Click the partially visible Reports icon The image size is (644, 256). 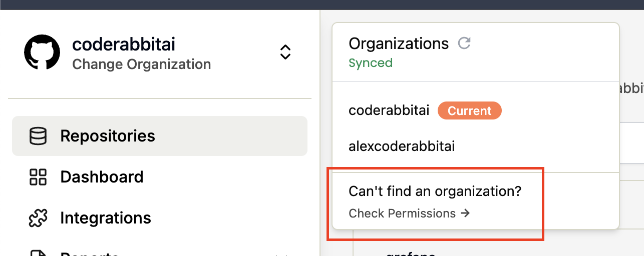tap(39, 253)
